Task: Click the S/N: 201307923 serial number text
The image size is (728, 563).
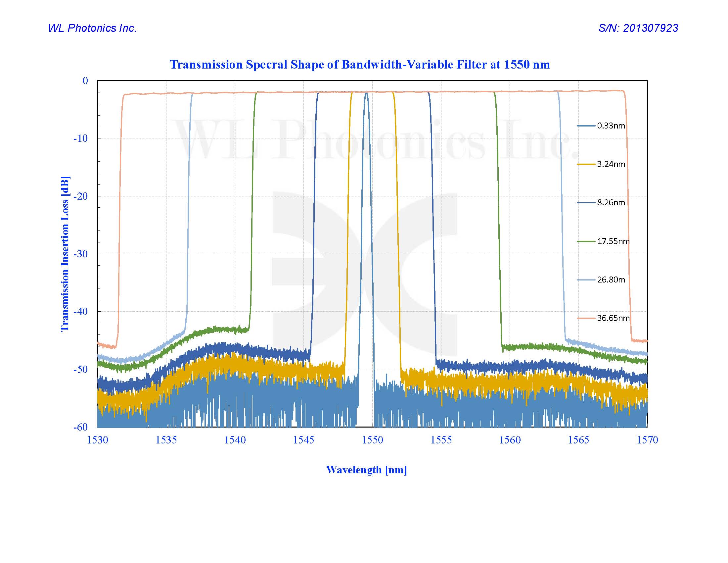Action: (x=638, y=28)
